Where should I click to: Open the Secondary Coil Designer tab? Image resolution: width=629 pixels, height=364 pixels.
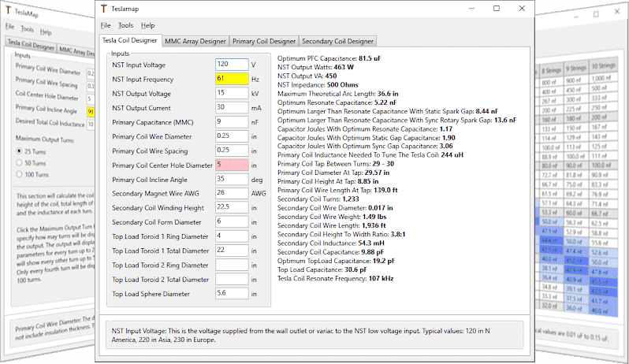[x=337, y=41]
